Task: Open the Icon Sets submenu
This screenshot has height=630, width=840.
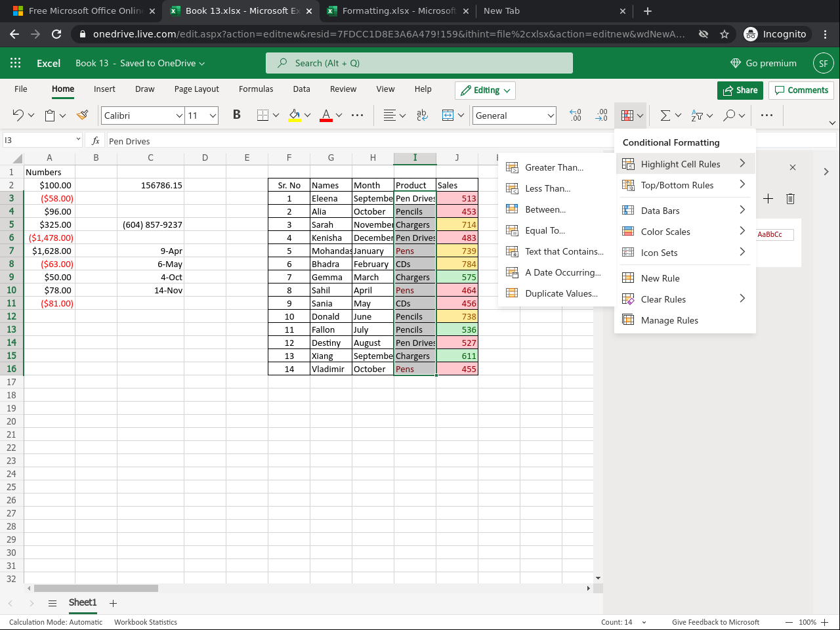Action: [x=685, y=253]
